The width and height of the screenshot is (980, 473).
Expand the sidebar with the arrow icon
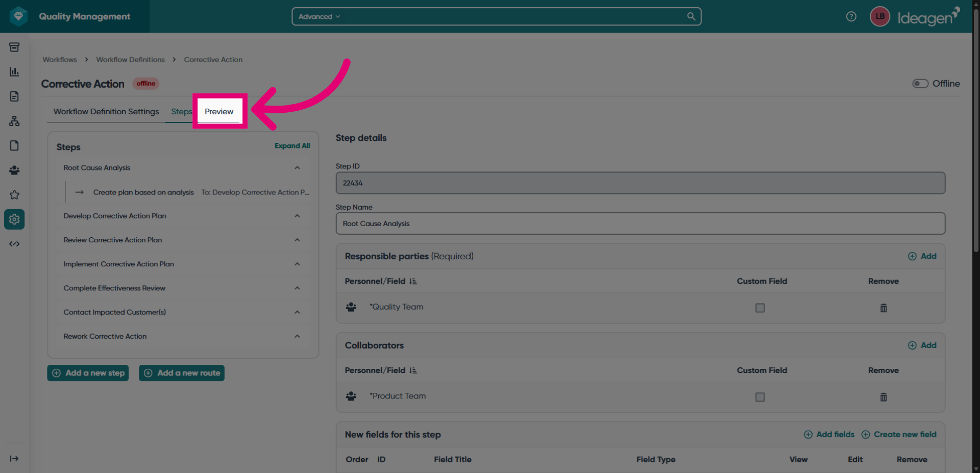pos(14,458)
